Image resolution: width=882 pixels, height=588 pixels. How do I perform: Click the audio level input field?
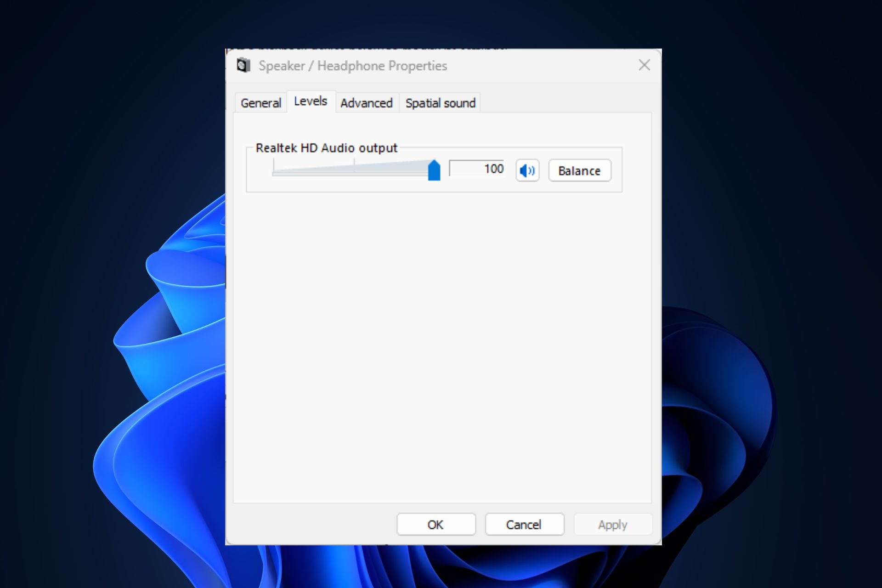(477, 170)
